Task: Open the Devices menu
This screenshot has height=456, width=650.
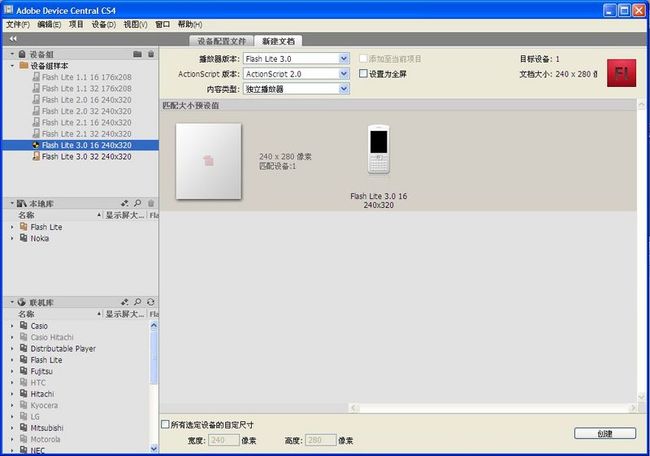Action: [104, 24]
